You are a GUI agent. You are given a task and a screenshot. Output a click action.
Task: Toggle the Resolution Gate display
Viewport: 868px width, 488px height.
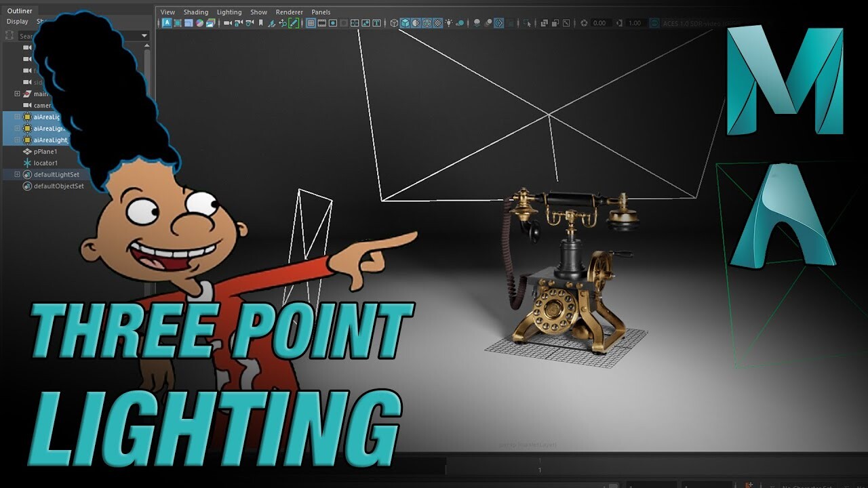[x=332, y=23]
